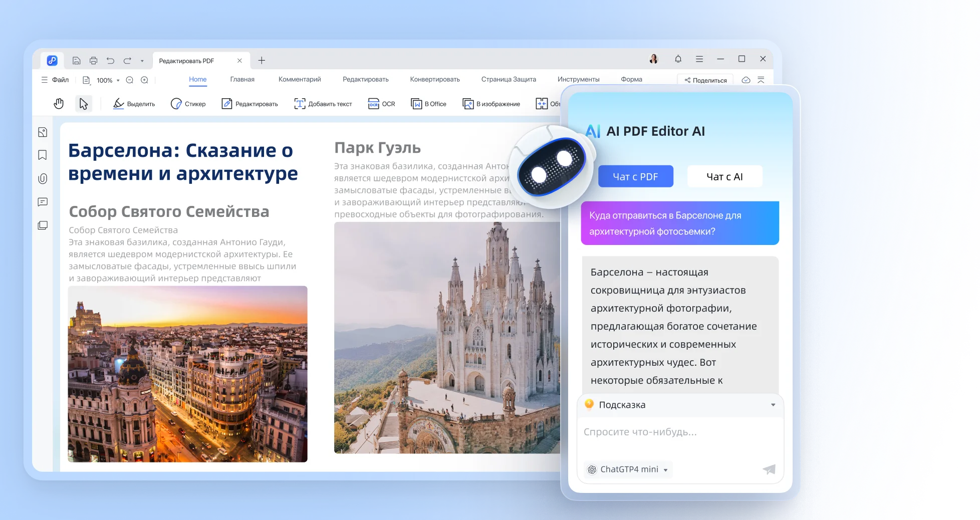The height and width of the screenshot is (520, 980).
Task: Select the cursor selection tool
Action: coord(84,104)
